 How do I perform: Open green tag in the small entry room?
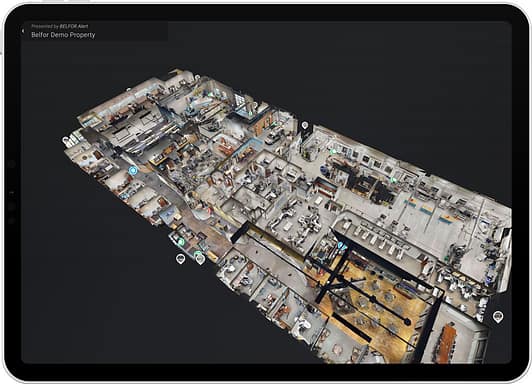(x=181, y=242)
